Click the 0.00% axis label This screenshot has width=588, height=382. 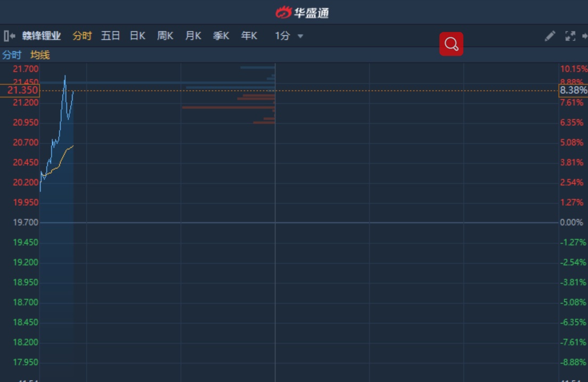[x=571, y=223]
